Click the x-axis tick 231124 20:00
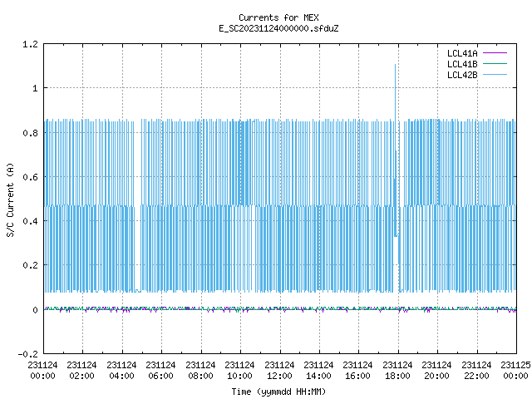532x399 pixels. click(436, 371)
